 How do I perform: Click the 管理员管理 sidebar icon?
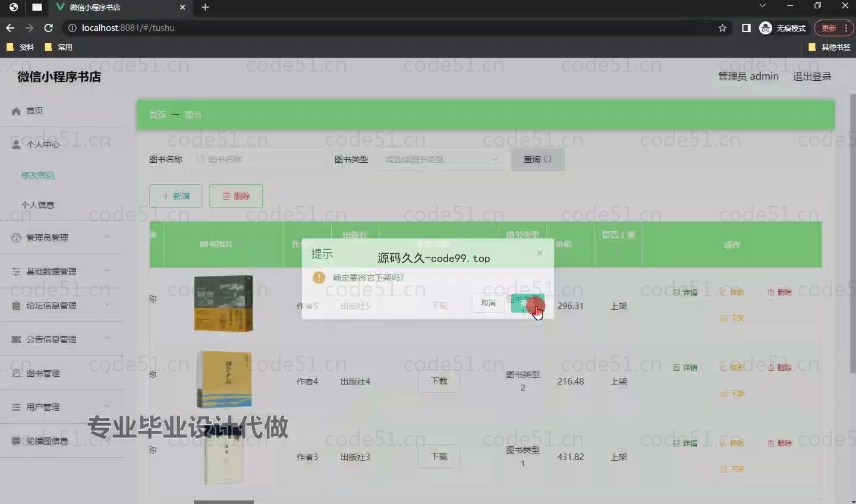(x=16, y=238)
